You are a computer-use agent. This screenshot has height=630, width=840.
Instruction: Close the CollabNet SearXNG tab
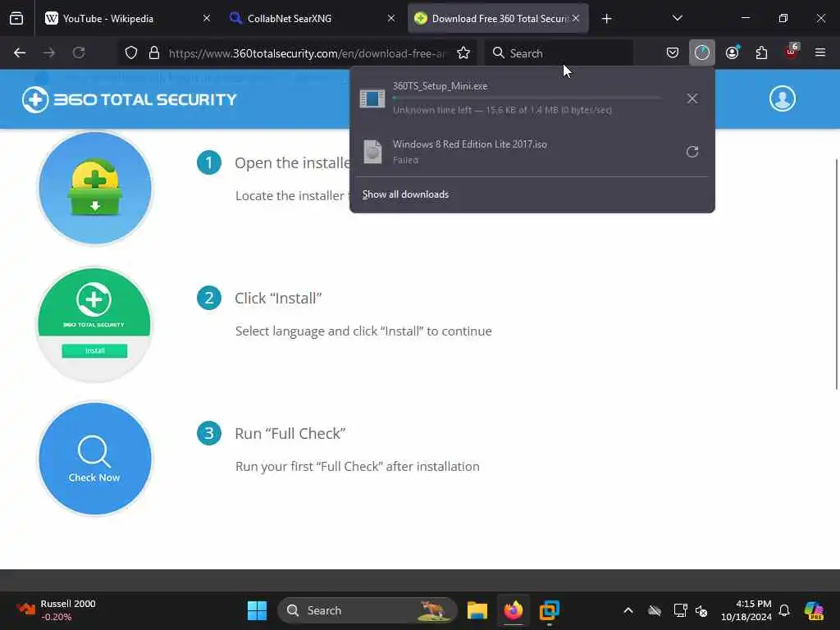(x=391, y=18)
